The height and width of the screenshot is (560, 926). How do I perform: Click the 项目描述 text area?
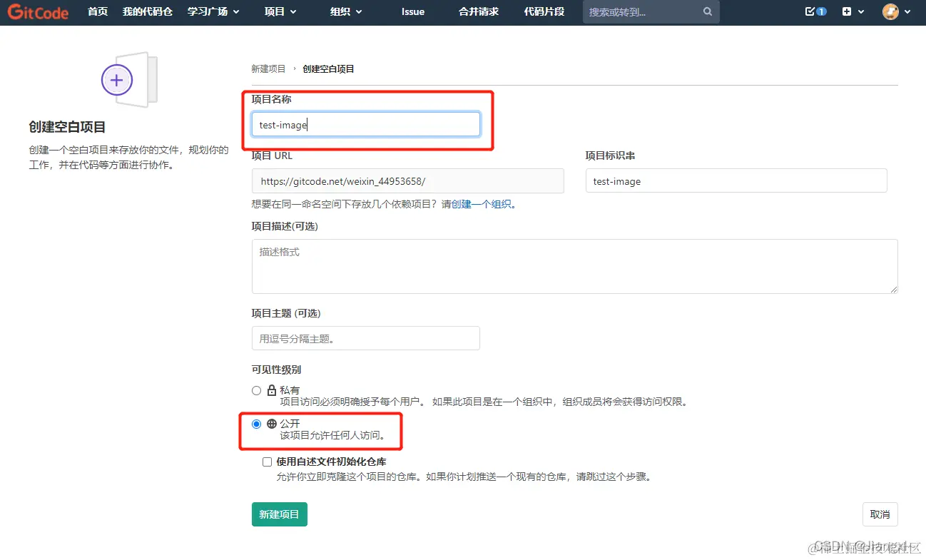pos(575,266)
